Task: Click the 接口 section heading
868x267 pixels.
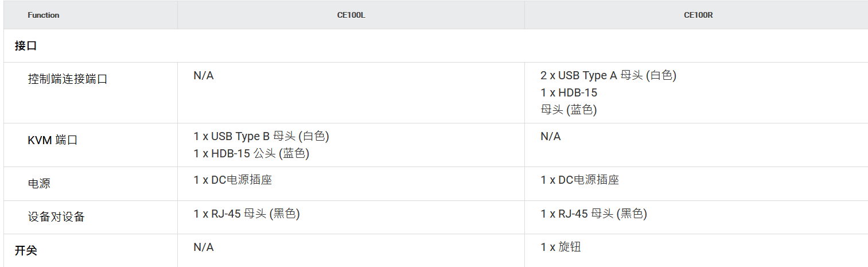Action: [26, 46]
